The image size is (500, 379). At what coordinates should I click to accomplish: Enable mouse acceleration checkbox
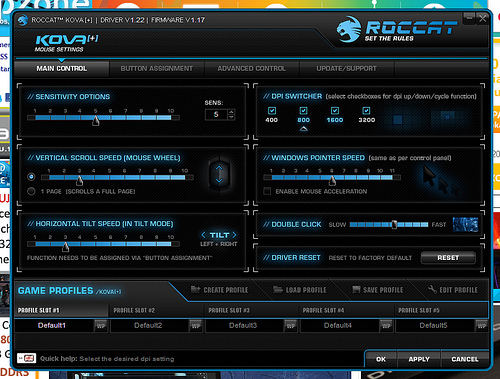tap(267, 191)
